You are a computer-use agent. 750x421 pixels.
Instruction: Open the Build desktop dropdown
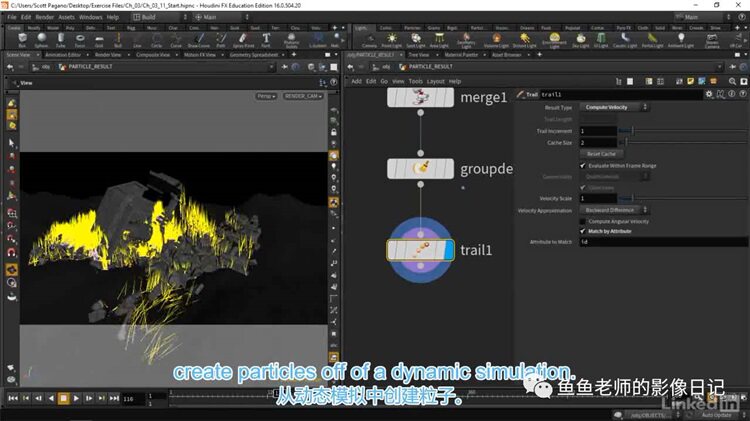(x=160, y=17)
